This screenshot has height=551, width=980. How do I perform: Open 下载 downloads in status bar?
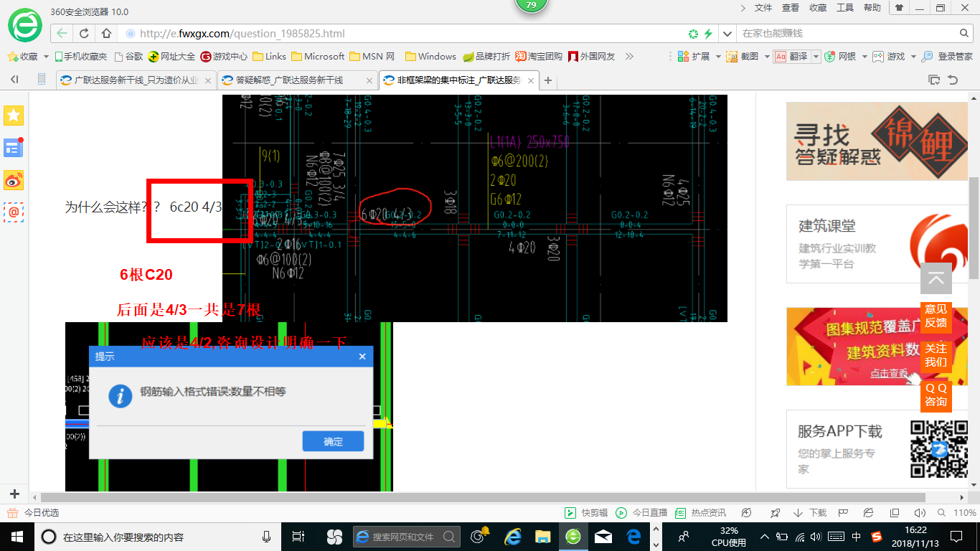pyautogui.click(x=810, y=513)
